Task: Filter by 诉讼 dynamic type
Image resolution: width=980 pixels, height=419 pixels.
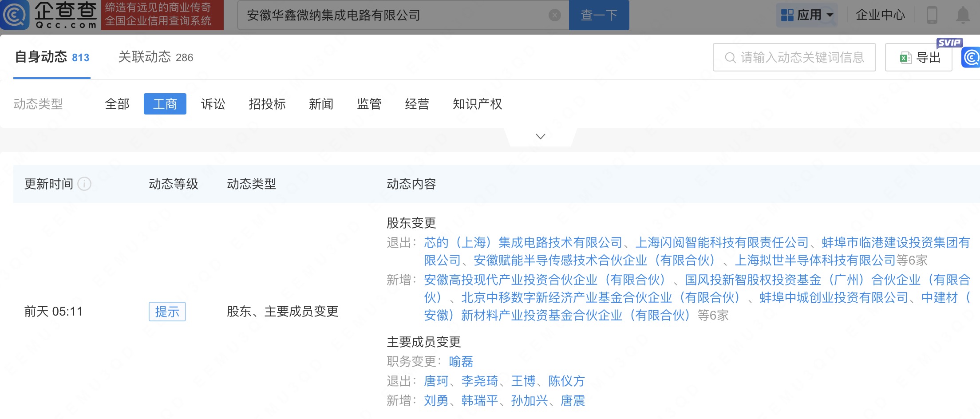Action: (213, 104)
